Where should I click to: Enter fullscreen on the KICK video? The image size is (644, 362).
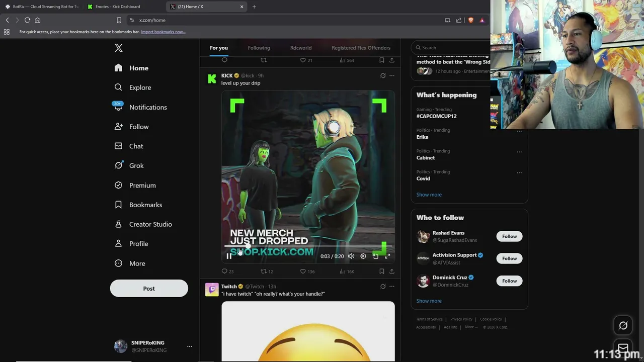click(x=387, y=256)
